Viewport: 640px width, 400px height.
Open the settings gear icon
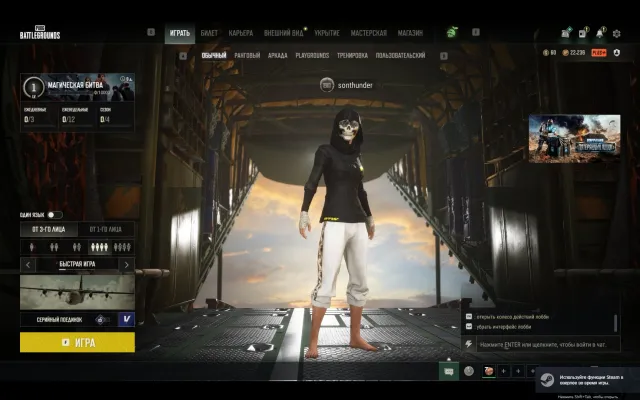pyautogui.click(x=616, y=33)
